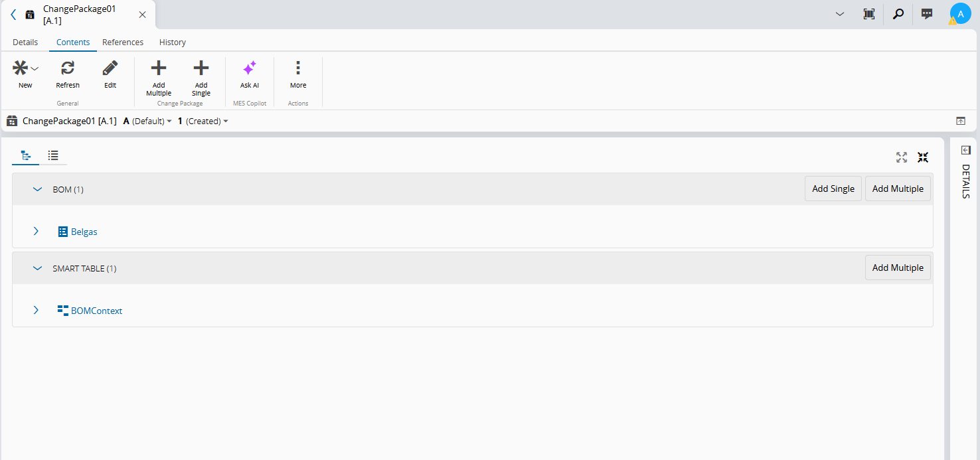Click the ribbon Add Multiple plus icon

tap(159, 68)
